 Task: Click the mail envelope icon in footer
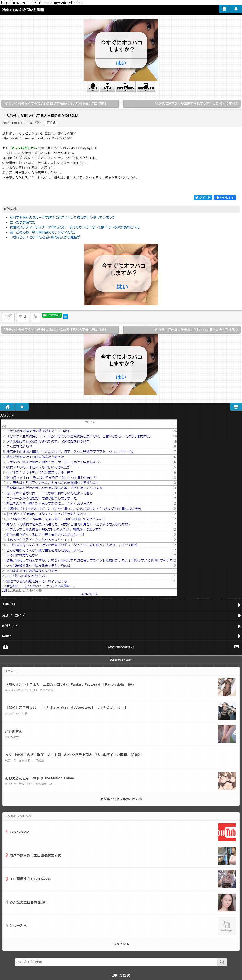click(236, 647)
